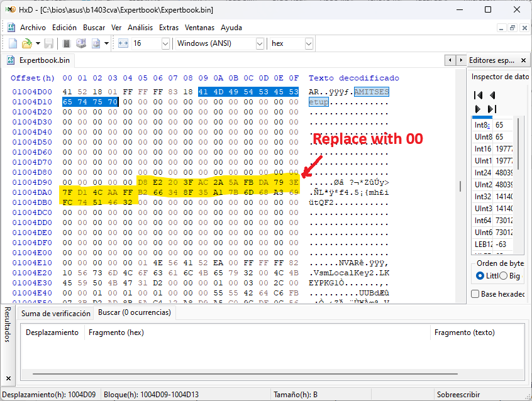Click the New file toolbar icon

(x=13, y=43)
